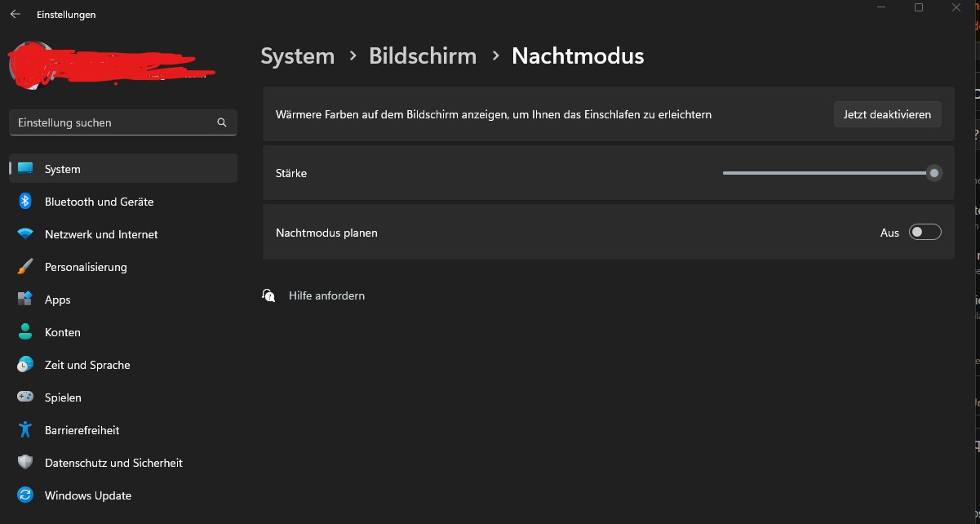980x524 pixels.
Task: Open Bluetooth und Geräte settings
Action: coord(123,202)
